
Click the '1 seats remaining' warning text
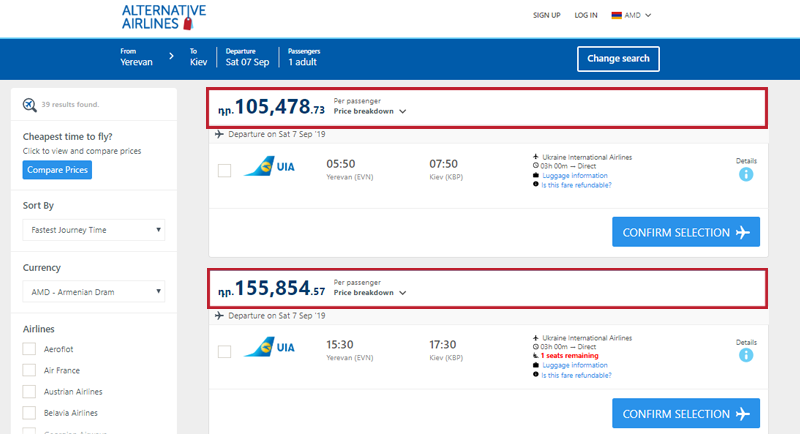pyautogui.click(x=569, y=355)
